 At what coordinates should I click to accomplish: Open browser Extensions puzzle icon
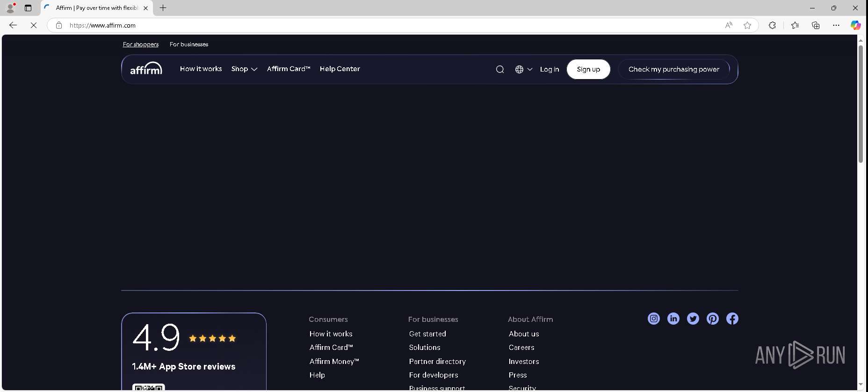[x=772, y=25]
